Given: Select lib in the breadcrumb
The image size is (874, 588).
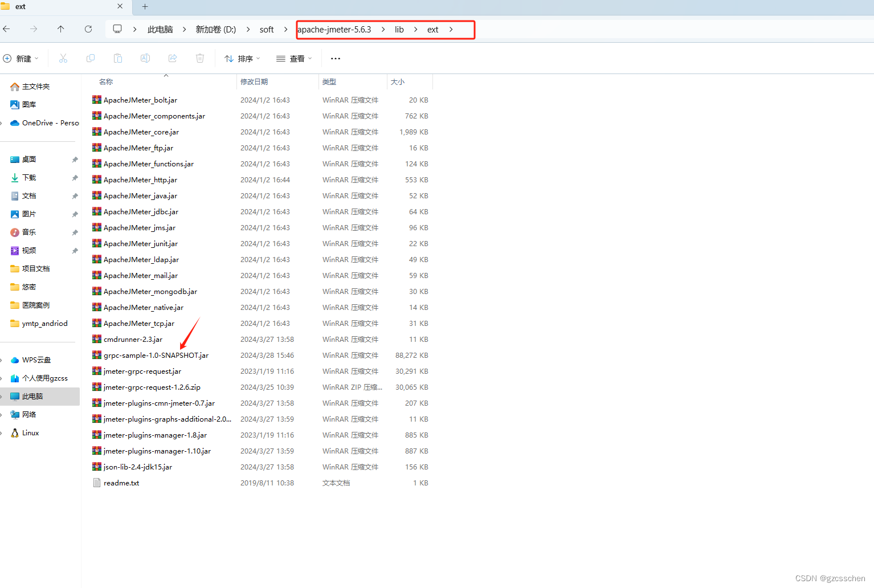Looking at the screenshot, I should (x=399, y=30).
